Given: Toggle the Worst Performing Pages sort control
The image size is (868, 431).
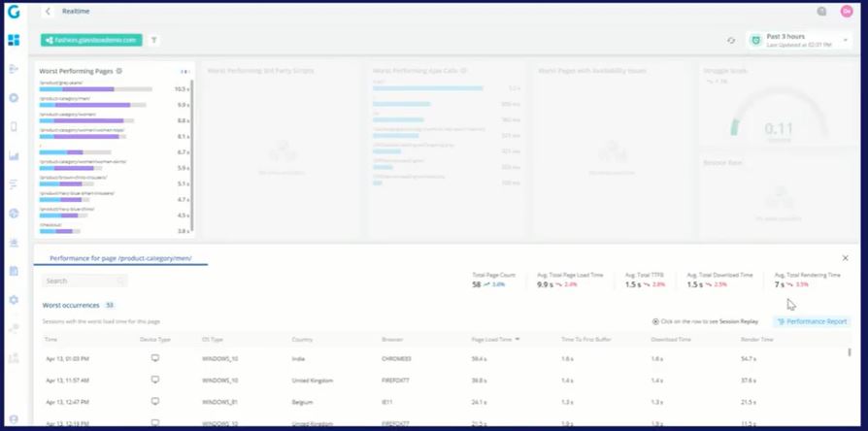Looking at the screenshot, I should [184, 72].
